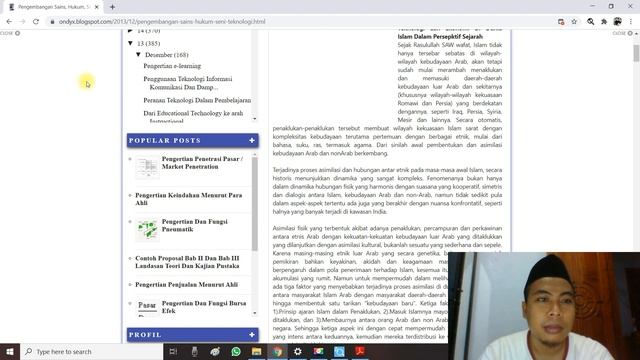Switch to Chrome in the taskbar

[x=277, y=351]
